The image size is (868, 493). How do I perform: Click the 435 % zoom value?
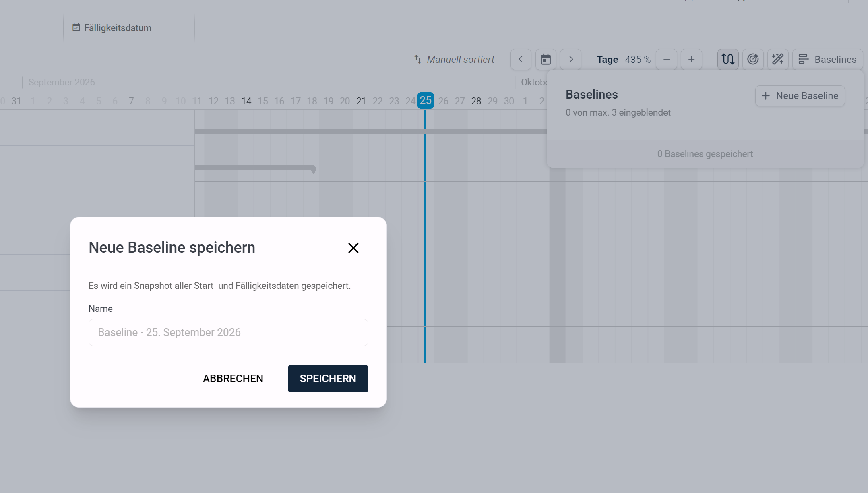tap(638, 60)
